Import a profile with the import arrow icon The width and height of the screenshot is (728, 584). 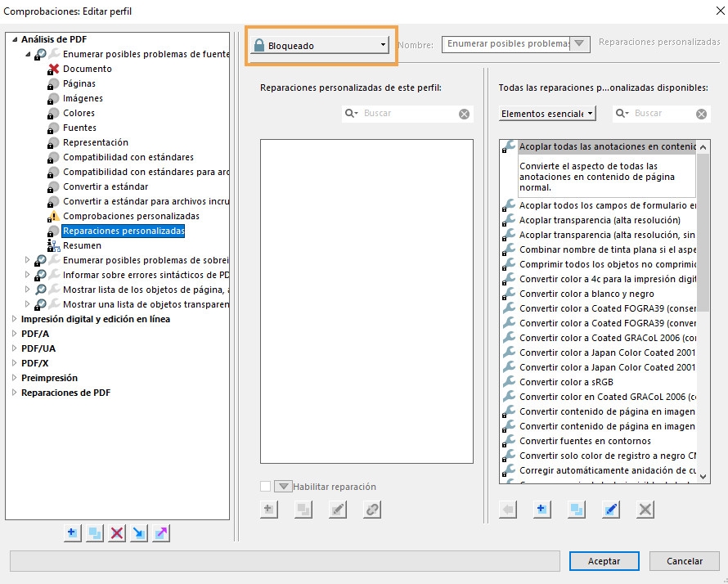(137, 533)
